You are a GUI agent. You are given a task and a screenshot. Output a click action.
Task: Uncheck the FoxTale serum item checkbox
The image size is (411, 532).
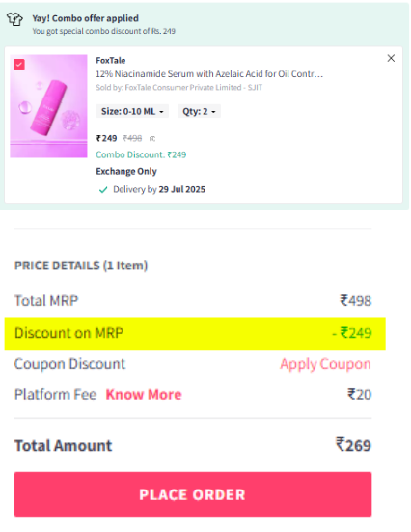click(19, 65)
